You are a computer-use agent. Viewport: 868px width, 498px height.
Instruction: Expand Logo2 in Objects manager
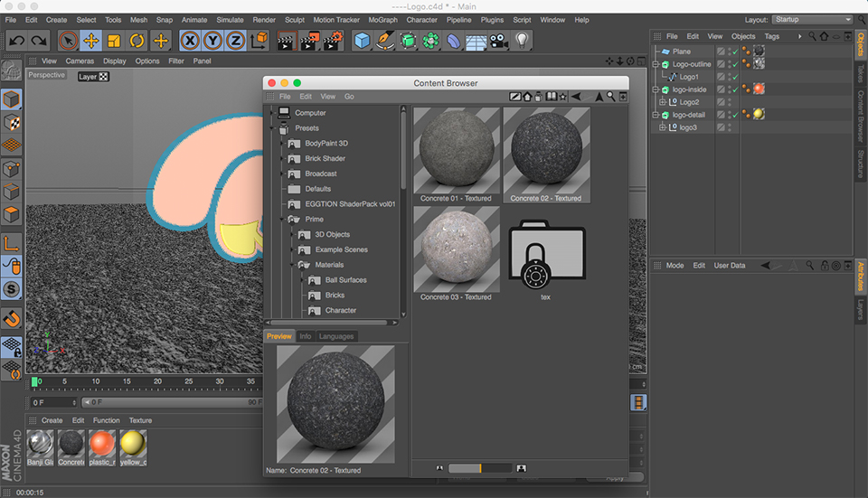(662, 102)
